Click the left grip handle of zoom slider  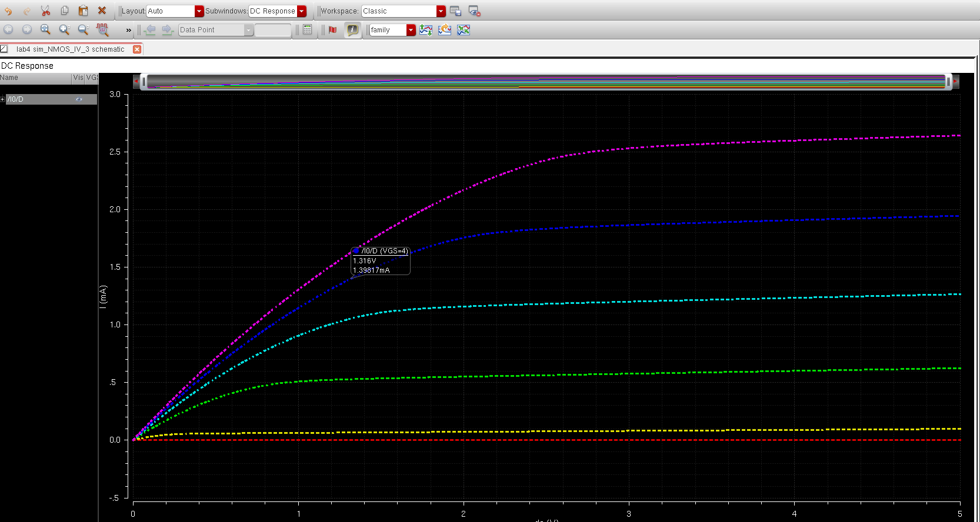144,81
